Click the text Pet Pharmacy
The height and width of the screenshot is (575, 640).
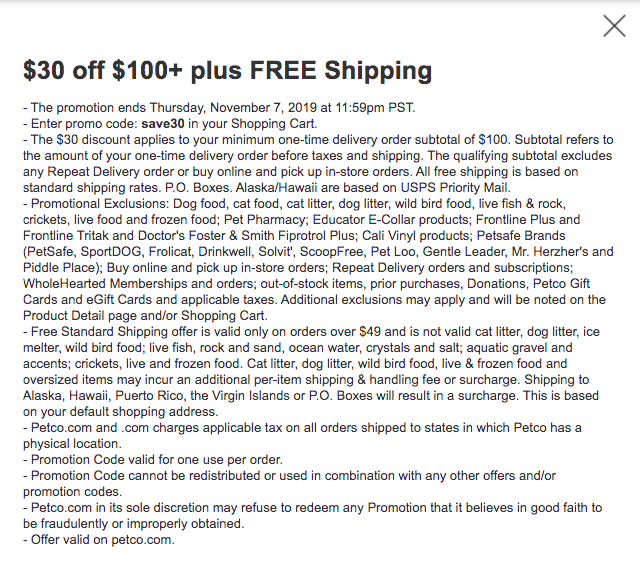click(x=264, y=220)
